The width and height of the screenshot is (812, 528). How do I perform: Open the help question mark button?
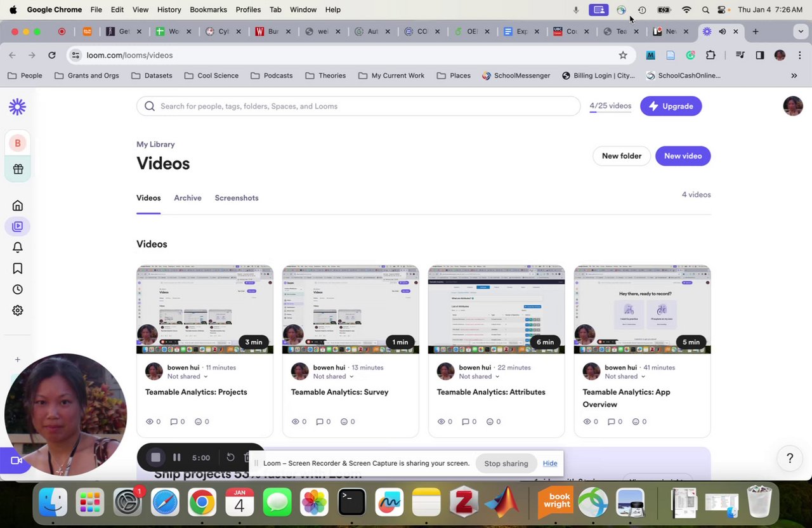coord(790,458)
